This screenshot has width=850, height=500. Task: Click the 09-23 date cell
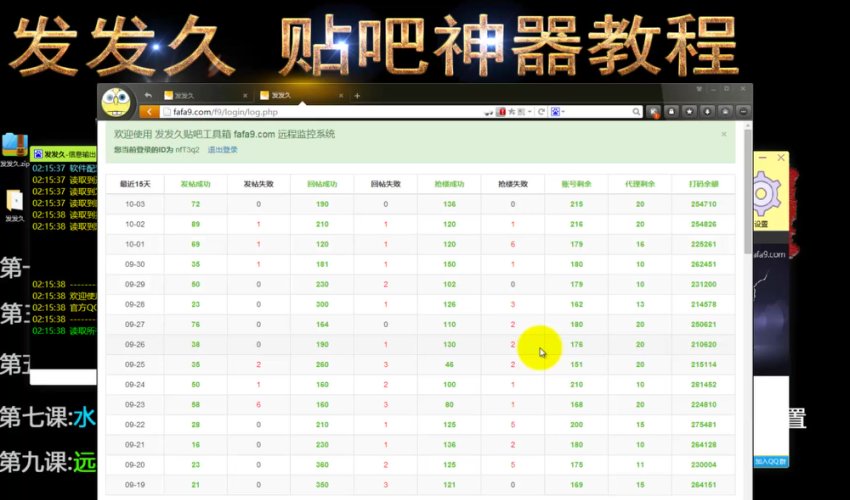click(x=135, y=405)
